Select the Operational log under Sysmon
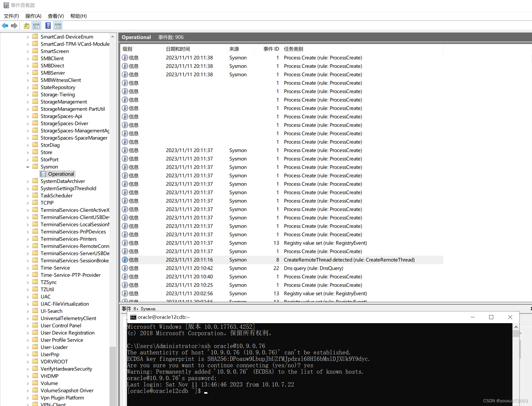The image size is (532, 406). click(x=61, y=174)
